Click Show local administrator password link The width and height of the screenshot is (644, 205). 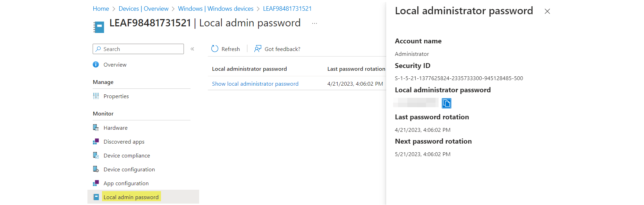(x=255, y=84)
